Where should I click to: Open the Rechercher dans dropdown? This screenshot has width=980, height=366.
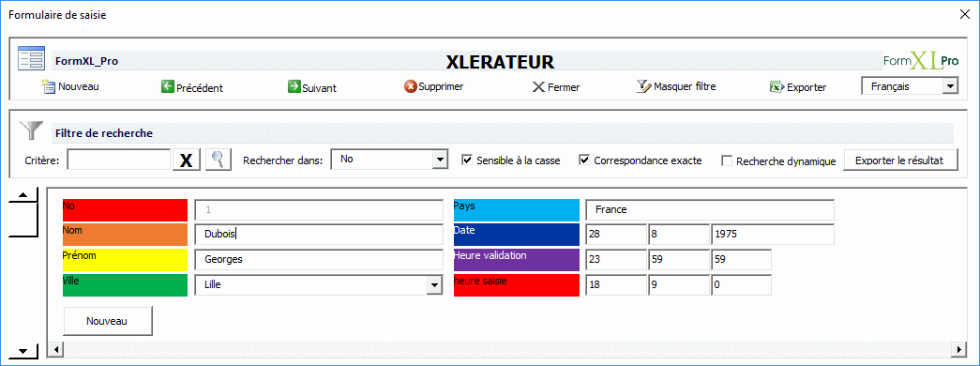(440, 160)
